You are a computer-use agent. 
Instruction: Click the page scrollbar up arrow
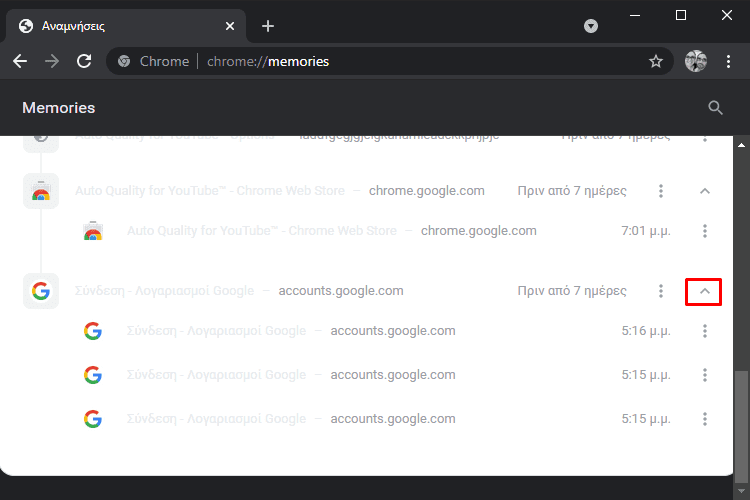741,145
